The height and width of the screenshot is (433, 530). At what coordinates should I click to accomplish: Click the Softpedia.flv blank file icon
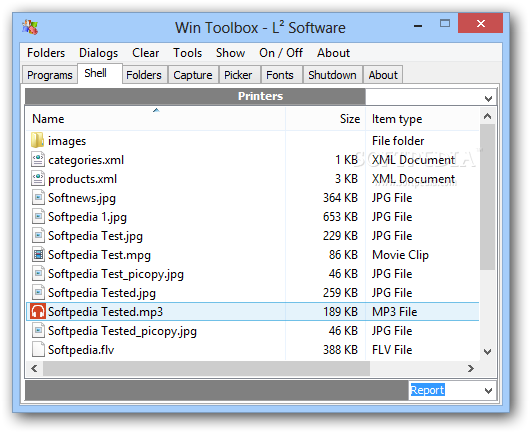38,349
